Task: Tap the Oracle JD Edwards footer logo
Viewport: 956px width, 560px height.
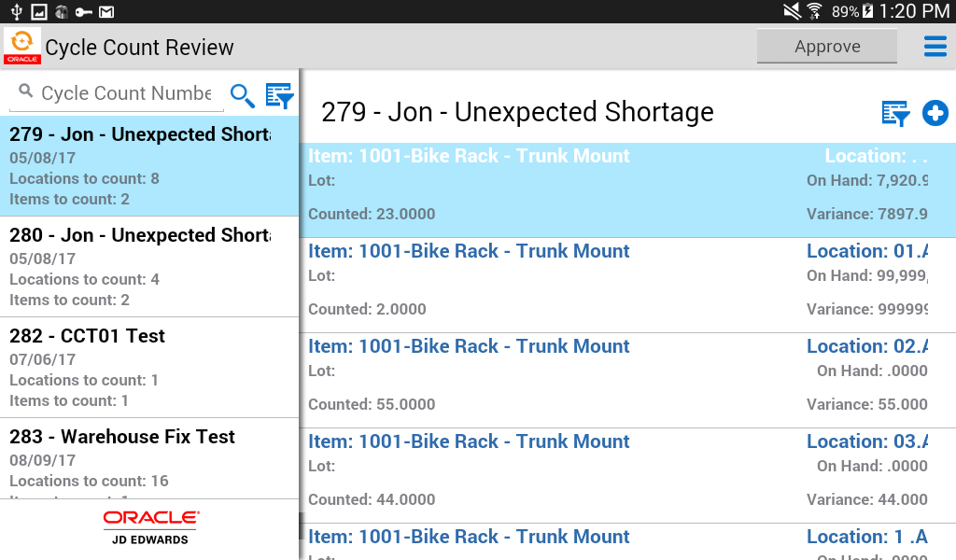Action: (150, 527)
